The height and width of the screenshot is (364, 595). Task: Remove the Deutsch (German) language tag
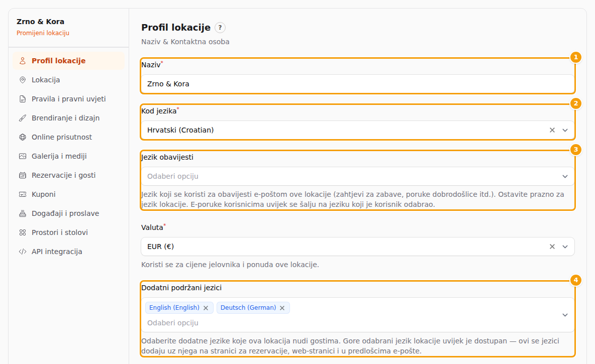tap(282, 308)
